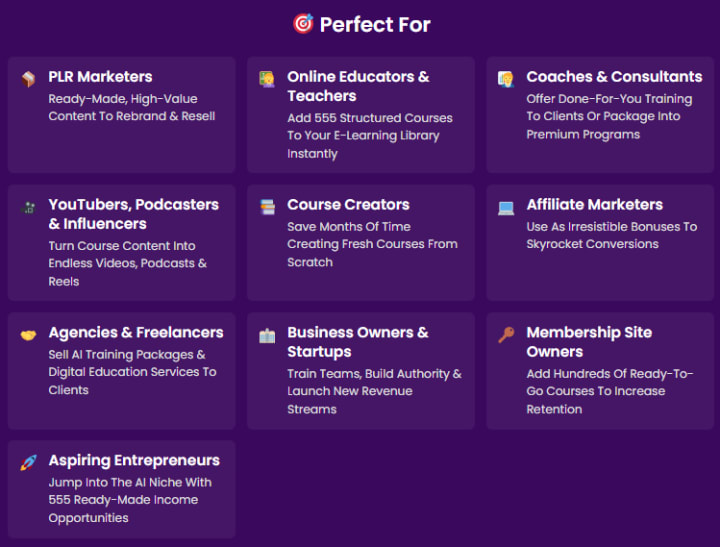Click the Coaches & Consultants person icon
Screen dimensions: 720x547
click(x=506, y=78)
